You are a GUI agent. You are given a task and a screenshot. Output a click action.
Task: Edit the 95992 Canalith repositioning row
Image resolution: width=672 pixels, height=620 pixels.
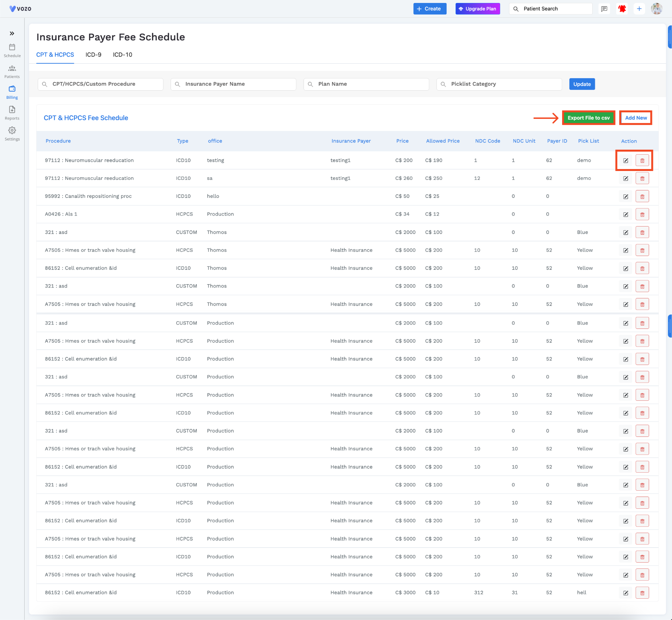coord(626,197)
